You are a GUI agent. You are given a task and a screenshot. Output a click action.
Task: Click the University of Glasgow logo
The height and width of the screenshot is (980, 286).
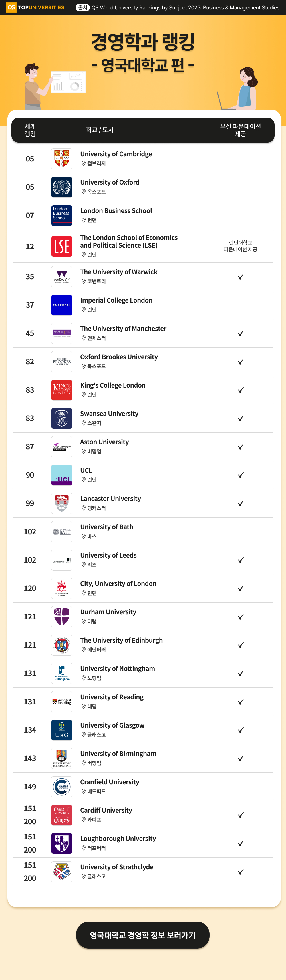click(x=61, y=730)
